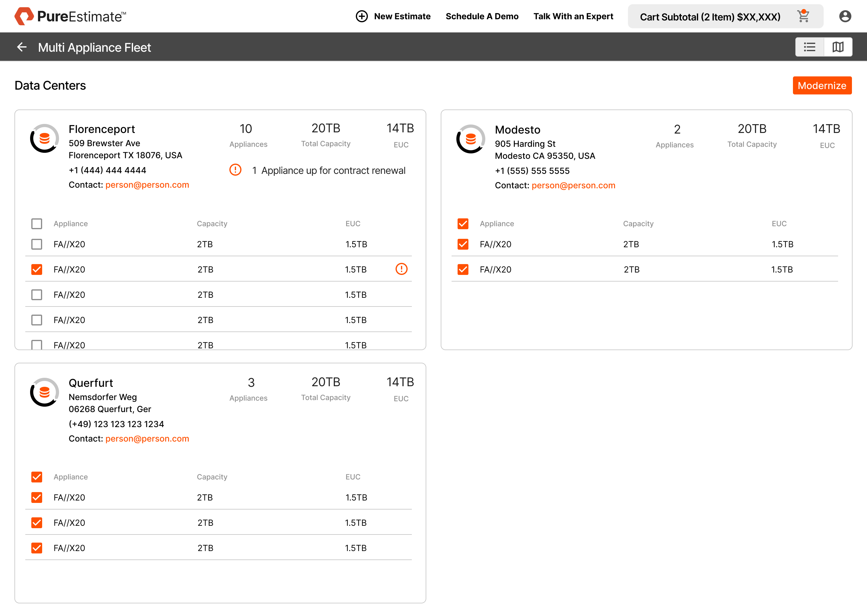
Task: Click the PureEstimate logo
Action: coord(70,16)
